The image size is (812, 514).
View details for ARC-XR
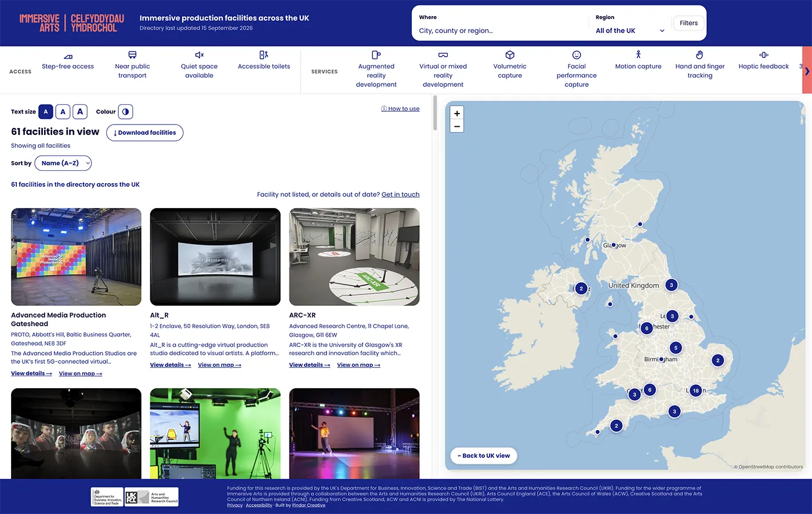tap(310, 365)
